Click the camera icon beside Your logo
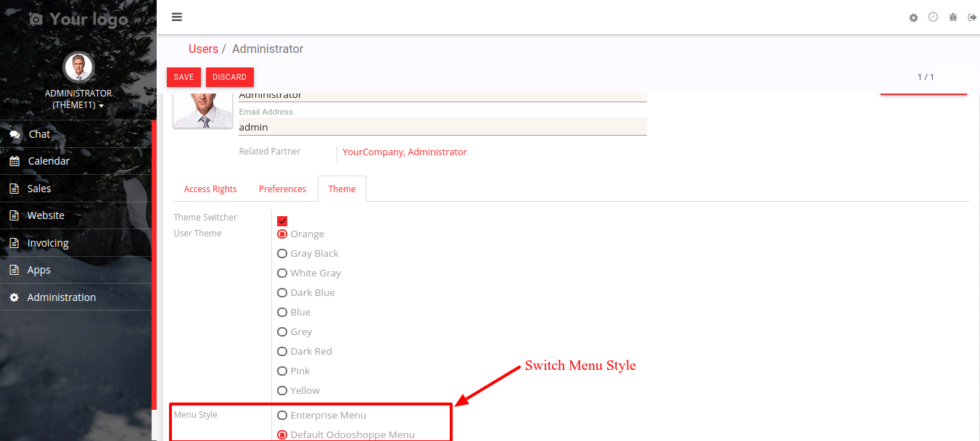980x441 pixels. [x=36, y=19]
